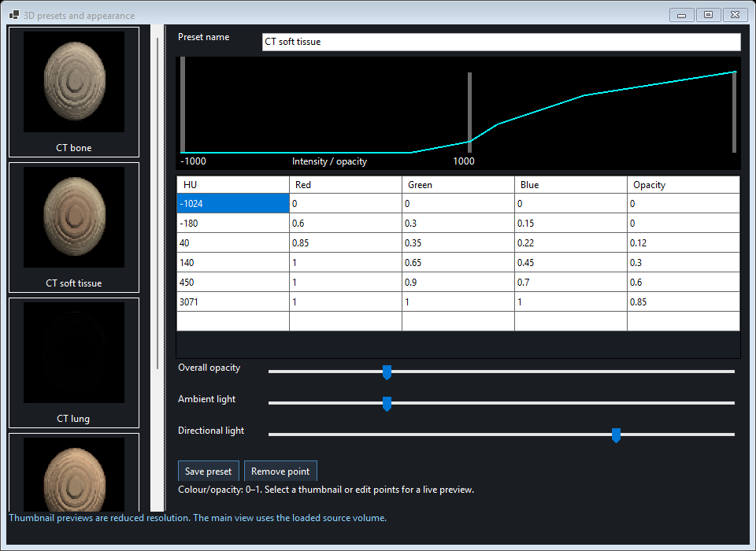756x551 pixels.
Task: Maximize the 3D presets and appearance window
Action: (708, 15)
